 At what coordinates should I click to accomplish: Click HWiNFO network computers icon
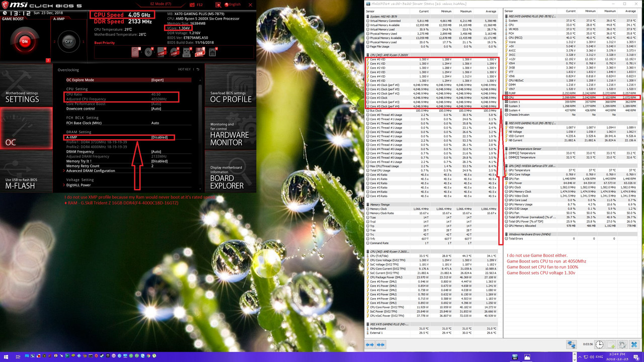click(x=571, y=344)
